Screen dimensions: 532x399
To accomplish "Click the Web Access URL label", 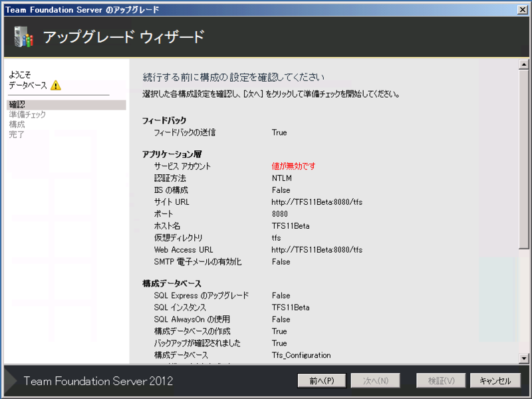I will click(x=184, y=250).
